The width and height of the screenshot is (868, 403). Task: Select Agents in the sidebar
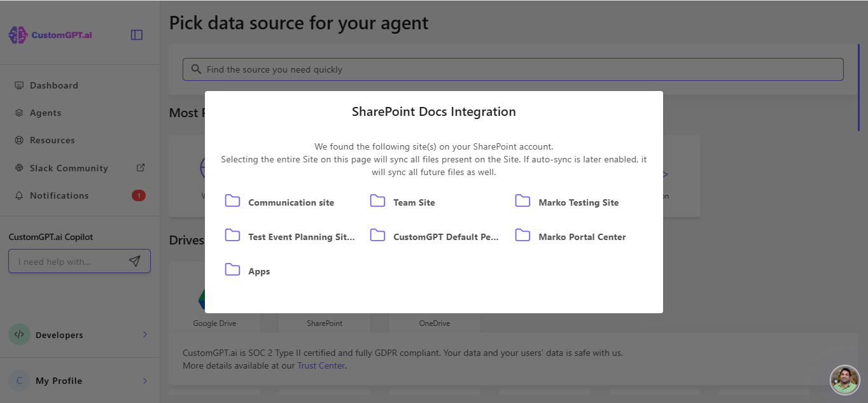pos(45,112)
